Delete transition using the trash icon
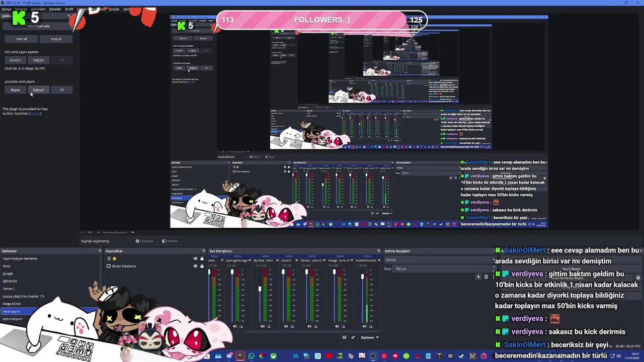The image size is (644, 362). (x=486, y=277)
